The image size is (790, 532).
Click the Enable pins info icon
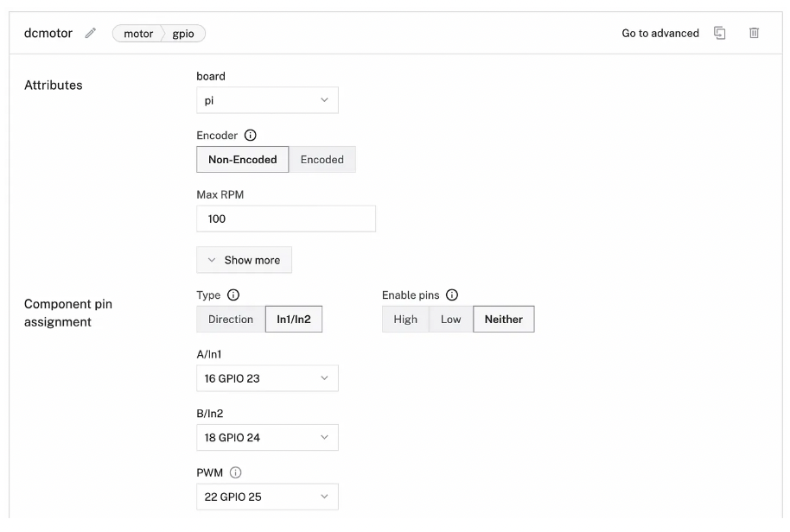pos(450,294)
